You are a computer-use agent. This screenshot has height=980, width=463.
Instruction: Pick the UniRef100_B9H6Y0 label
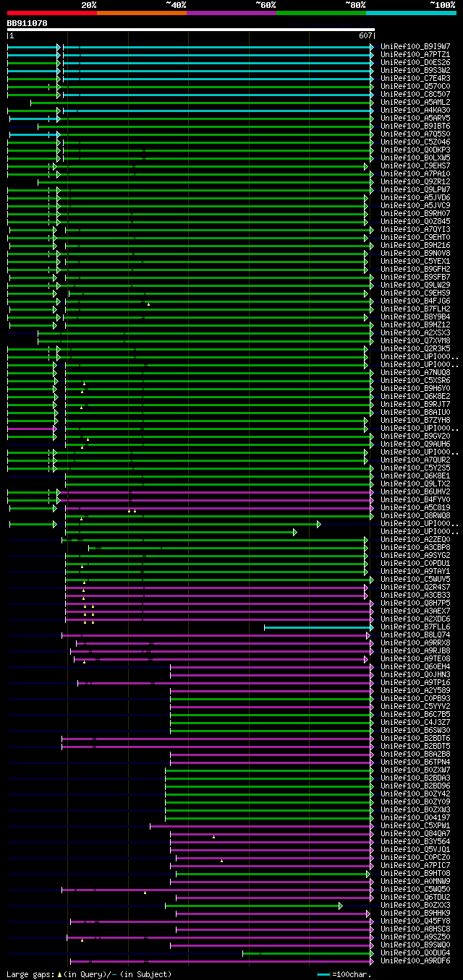[415, 388]
